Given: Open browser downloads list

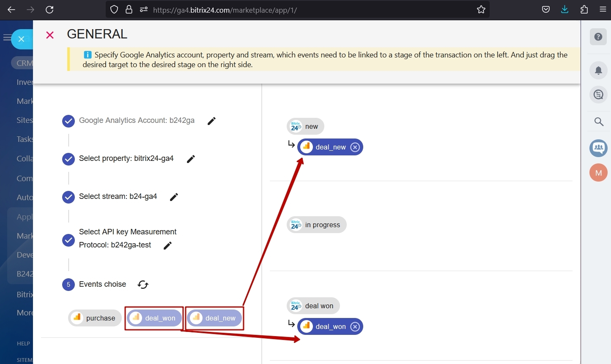Looking at the screenshot, I should [564, 9].
